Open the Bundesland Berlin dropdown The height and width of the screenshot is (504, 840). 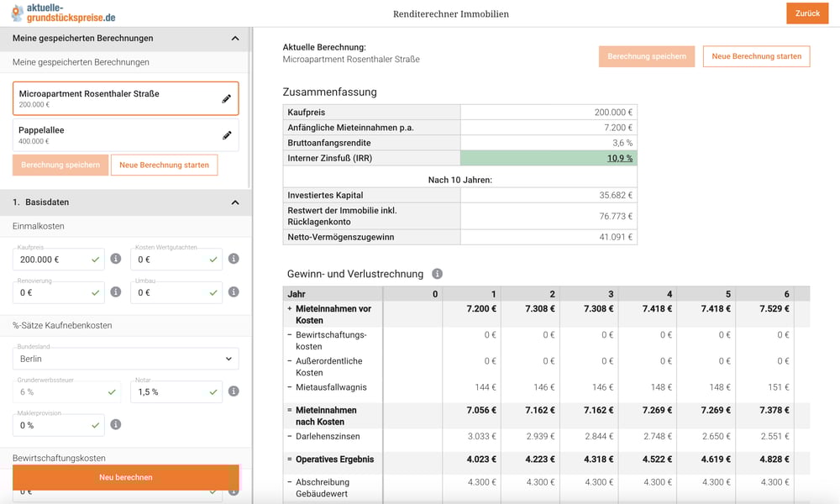click(125, 359)
